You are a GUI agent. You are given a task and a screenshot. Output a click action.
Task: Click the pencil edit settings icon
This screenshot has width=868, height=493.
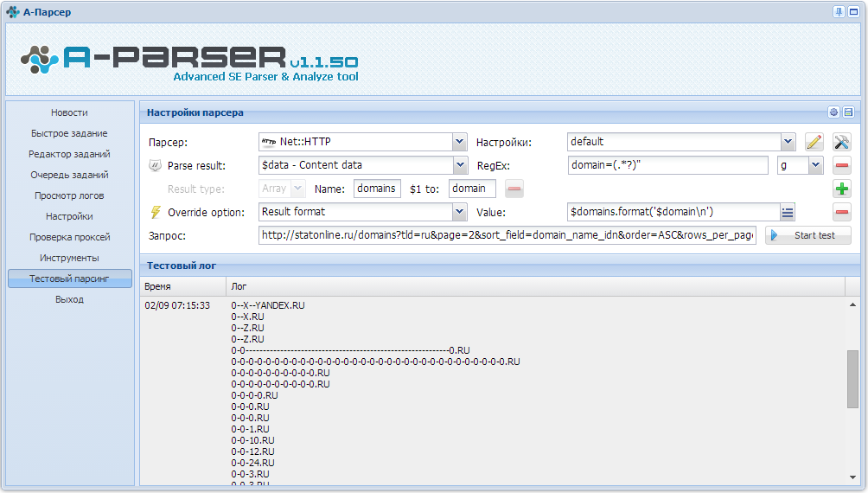pos(814,142)
